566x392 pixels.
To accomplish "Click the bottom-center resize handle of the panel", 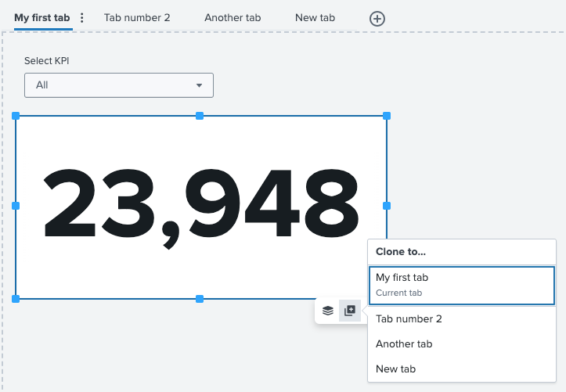I will (200, 299).
